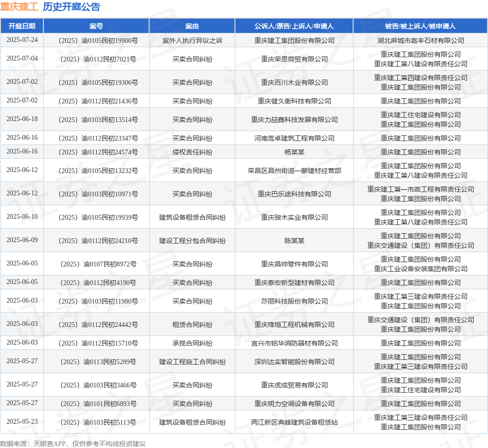
Task: Click plaintiff 河南嵩卓建筑工程有限公司
Action: click(x=295, y=138)
